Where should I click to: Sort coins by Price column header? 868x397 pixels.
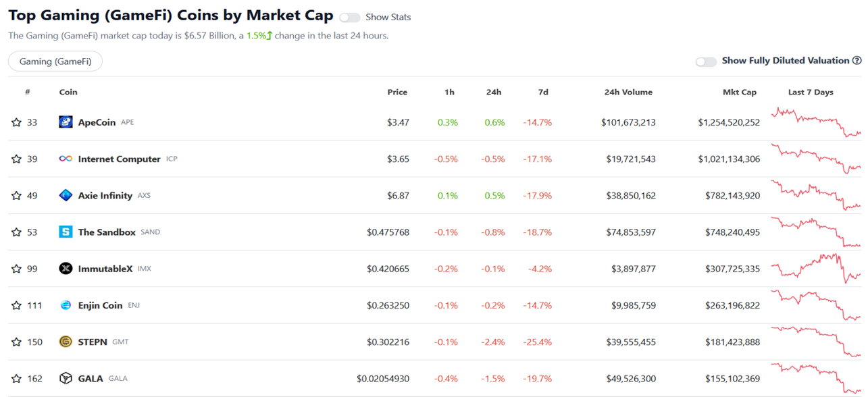(397, 92)
